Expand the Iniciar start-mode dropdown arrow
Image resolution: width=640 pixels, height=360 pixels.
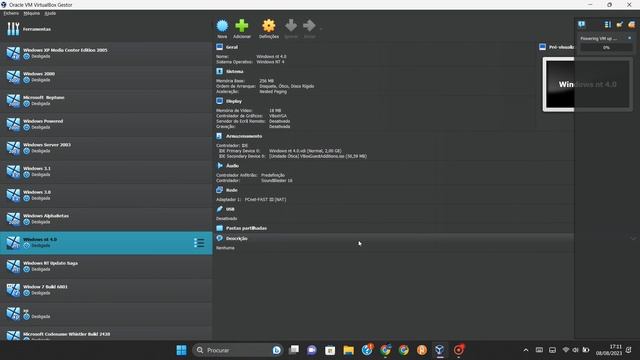(x=321, y=29)
